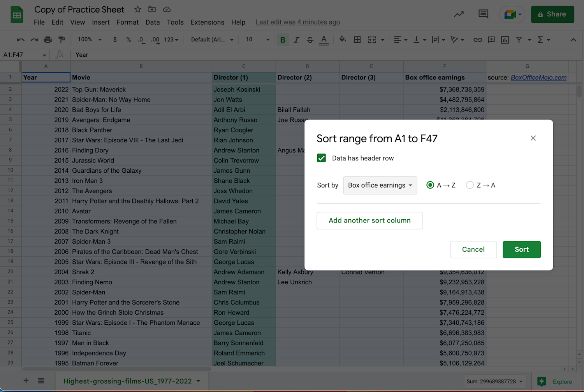Insert a chart
The width and height of the screenshot is (584, 392).
(x=505, y=40)
